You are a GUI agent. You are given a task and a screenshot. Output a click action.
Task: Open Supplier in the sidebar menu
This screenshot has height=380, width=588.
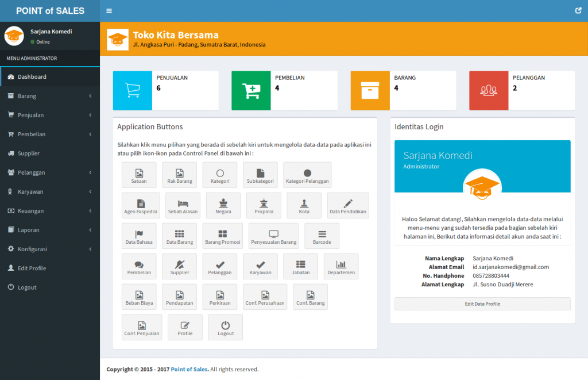click(x=29, y=153)
